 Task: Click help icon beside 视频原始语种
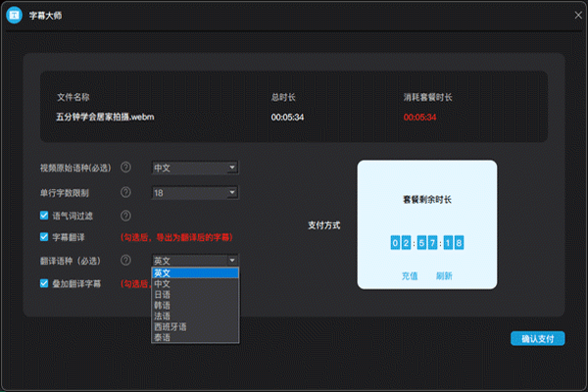(x=125, y=168)
